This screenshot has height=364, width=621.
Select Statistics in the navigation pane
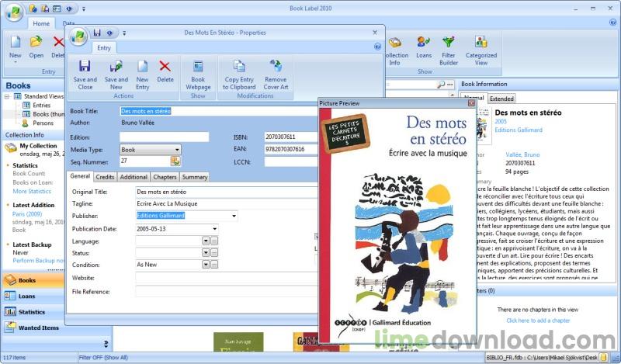(33, 312)
